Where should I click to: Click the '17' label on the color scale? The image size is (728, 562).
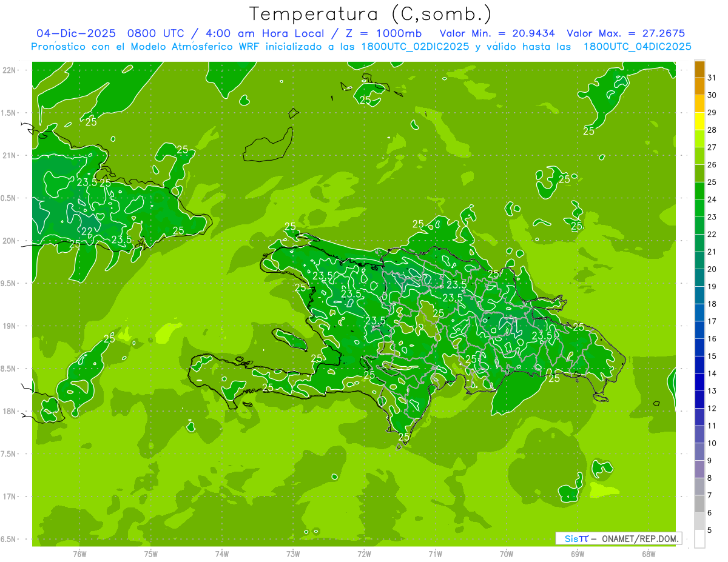point(712,321)
